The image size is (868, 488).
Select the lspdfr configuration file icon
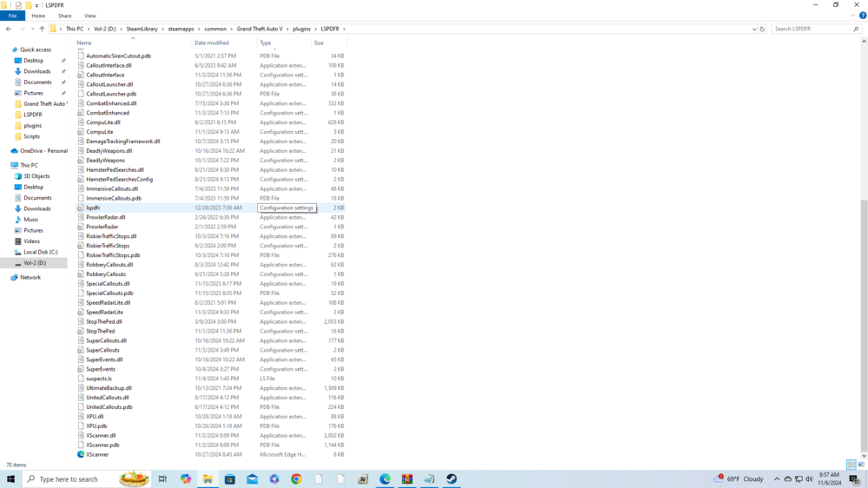(81, 208)
